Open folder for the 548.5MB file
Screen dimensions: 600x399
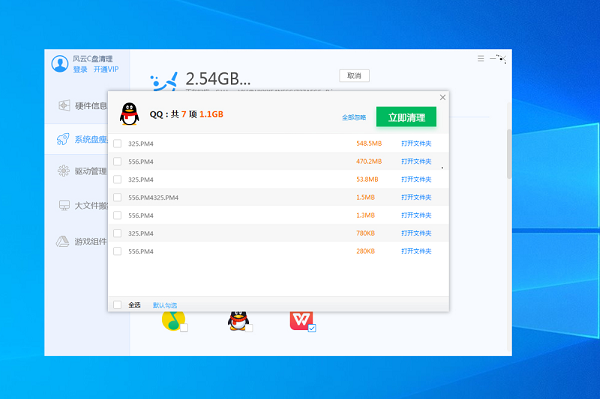coord(416,143)
